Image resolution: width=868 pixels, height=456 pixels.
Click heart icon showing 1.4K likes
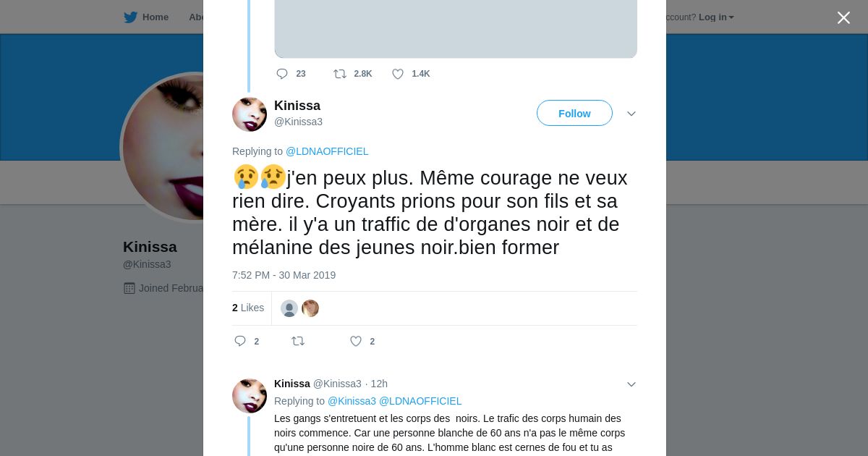(398, 74)
